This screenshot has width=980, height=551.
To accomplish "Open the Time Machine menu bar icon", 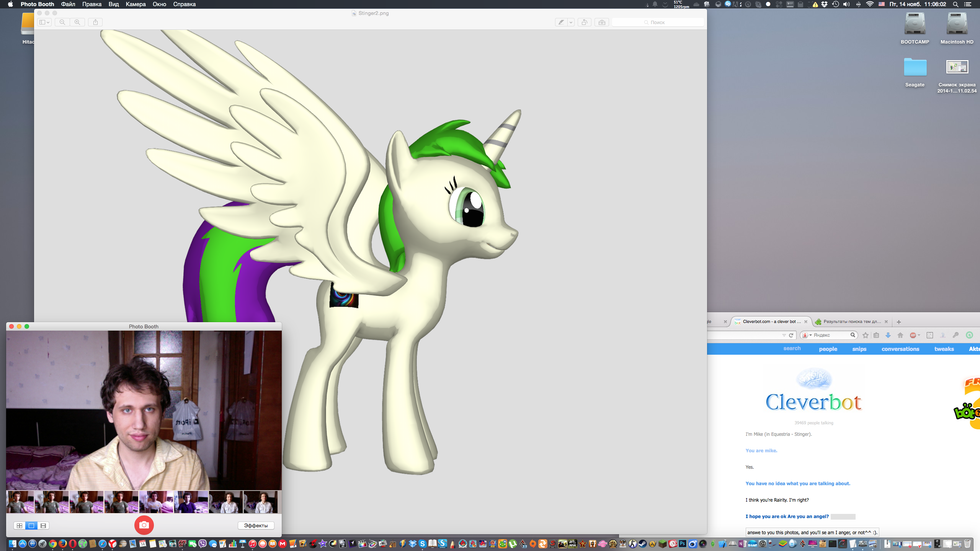I will (x=835, y=4).
